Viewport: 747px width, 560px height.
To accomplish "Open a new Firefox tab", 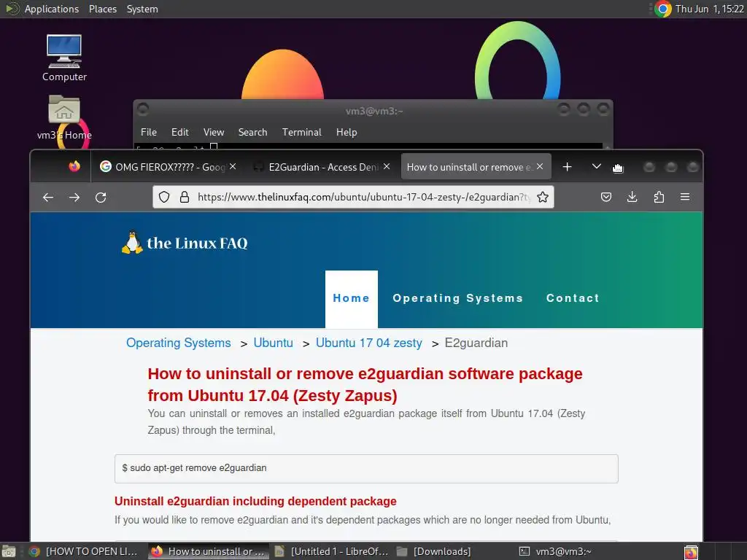I will click(567, 167).
